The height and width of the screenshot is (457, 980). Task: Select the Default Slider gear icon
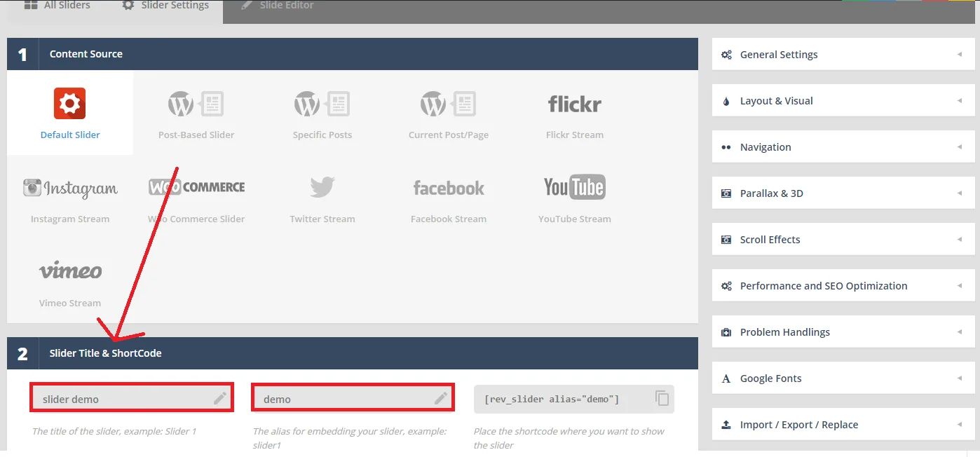(70, 104)
